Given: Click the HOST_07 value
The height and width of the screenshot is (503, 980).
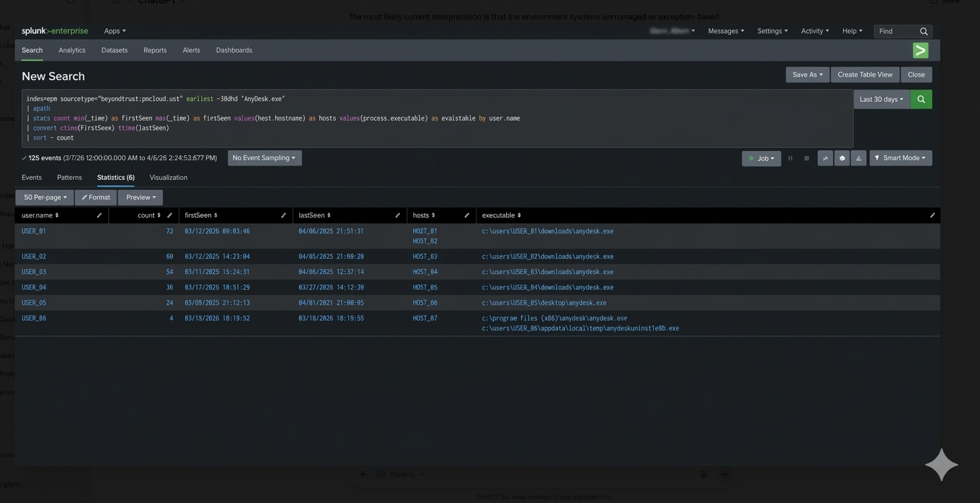Looking at the screenshot, I should click(425, 318).
